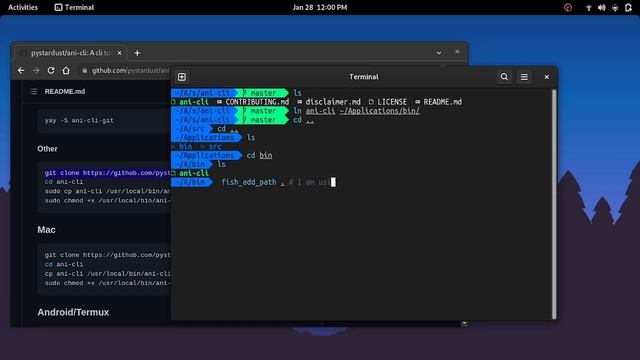
Task: Click the volume icon in top bar
Action: tap(602, 7)
